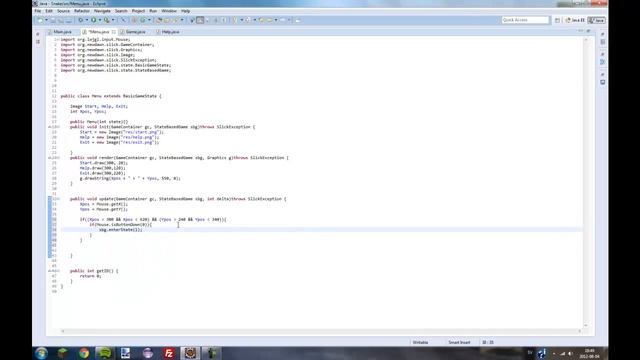The height and width of the screenshot is (360, 640).
Task: Switch to the Help.java editor tab
Action: [168, 32]
